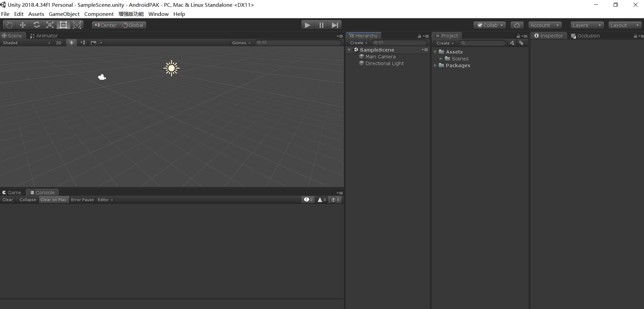The width and height of the screenshot is (644, 309).
Task: Toggle Clear on Play option
Action: [x=54, y=200]
